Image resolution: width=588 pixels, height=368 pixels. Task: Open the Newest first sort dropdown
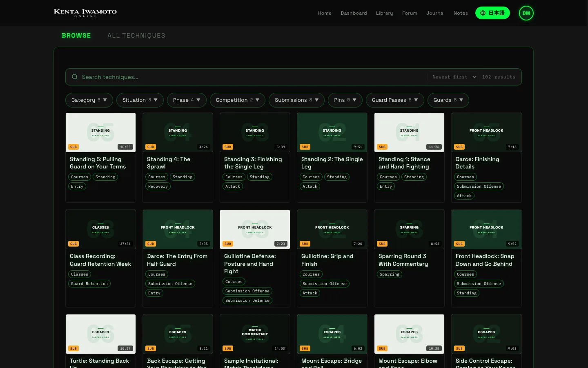453,77
